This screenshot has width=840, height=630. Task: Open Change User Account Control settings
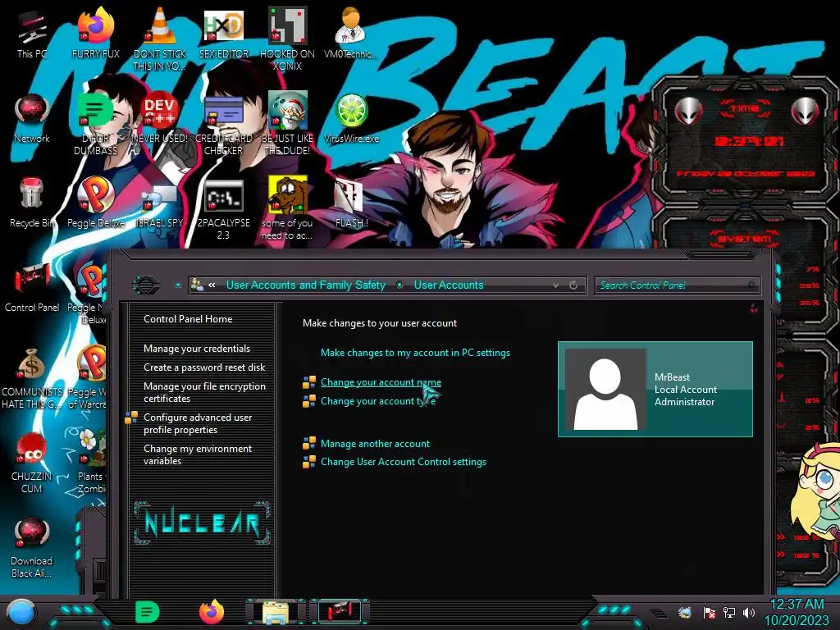404,462
